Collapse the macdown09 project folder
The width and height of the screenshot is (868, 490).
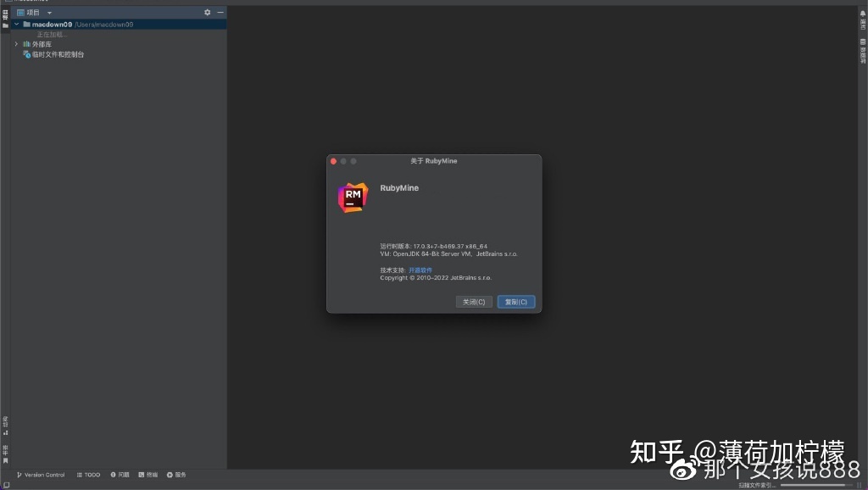17,25
